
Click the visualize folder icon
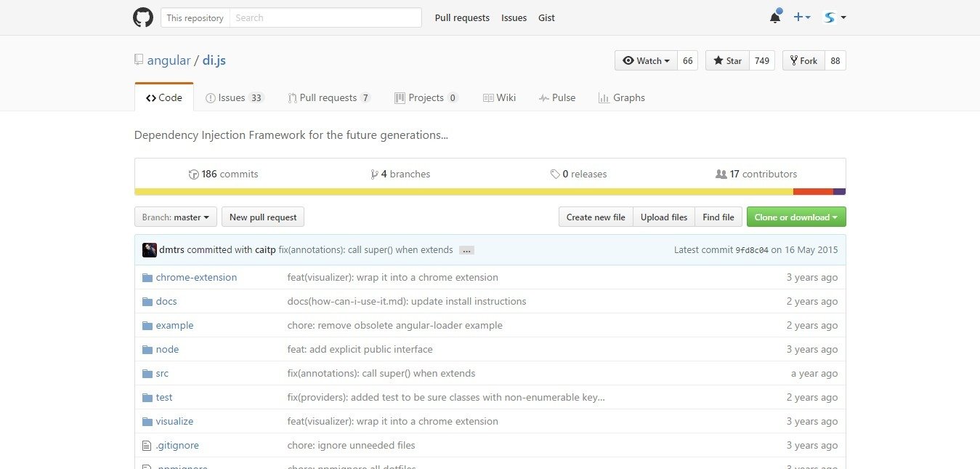147,422
